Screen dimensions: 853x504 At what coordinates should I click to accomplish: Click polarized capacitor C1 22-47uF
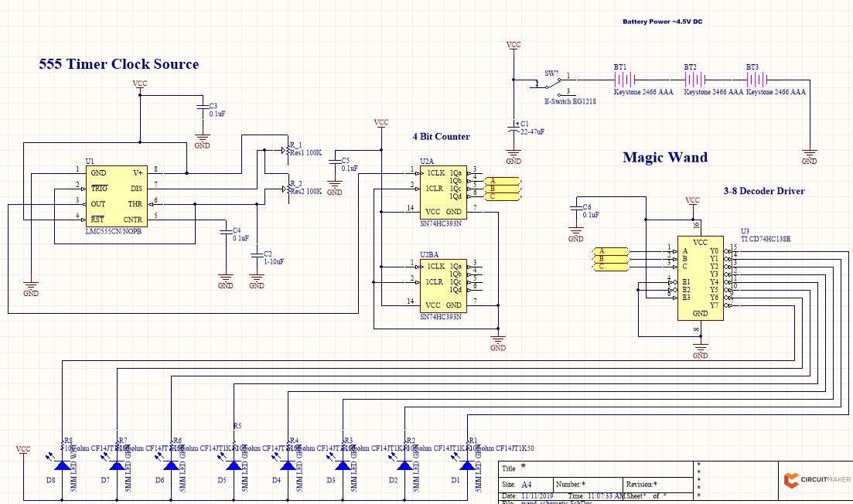513,128
